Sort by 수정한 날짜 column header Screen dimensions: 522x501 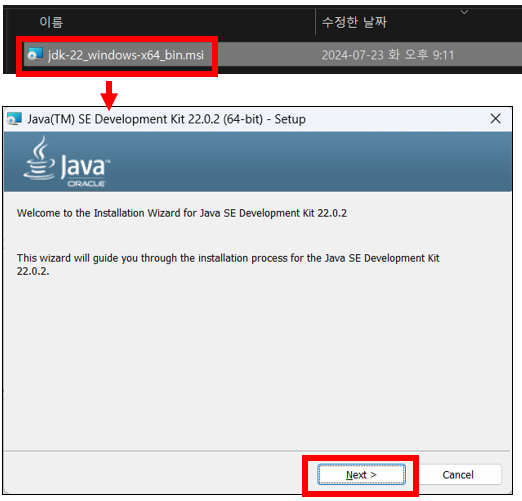354,22
